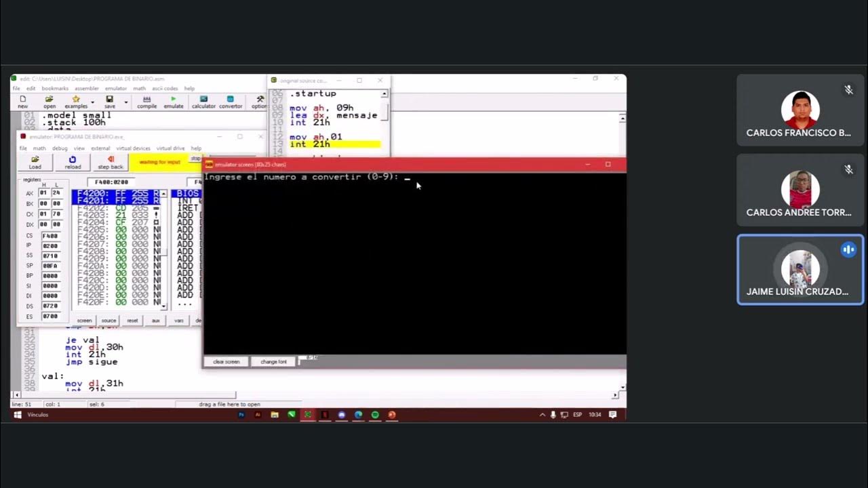The width and height of the screenshot is (868, 488).
Task: Click the step back button in emulator
Action: 111,163
